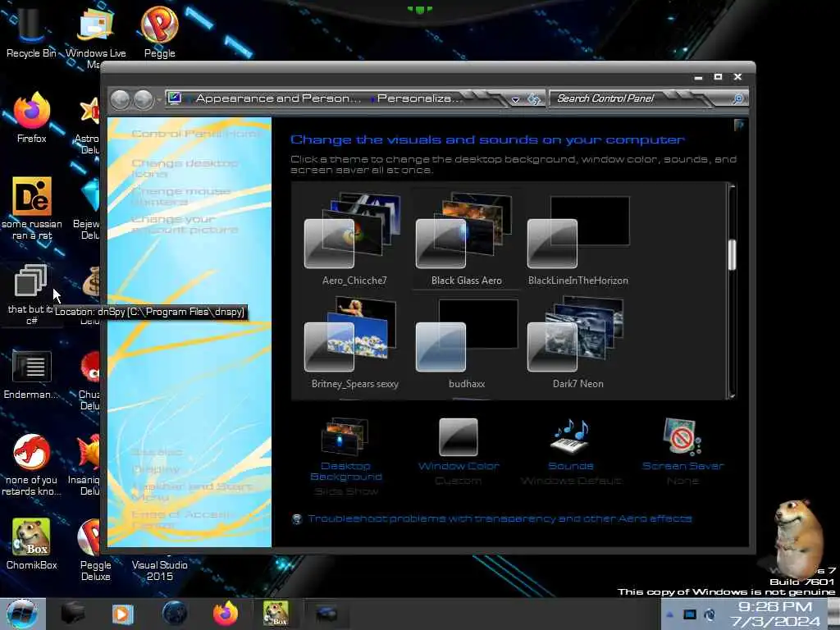
Task: Select the Peggle desktop icon
Action: (159, 31)
